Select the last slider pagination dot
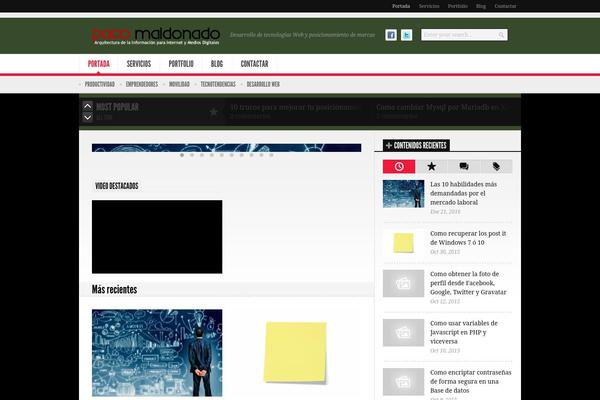 pos(271,155)
